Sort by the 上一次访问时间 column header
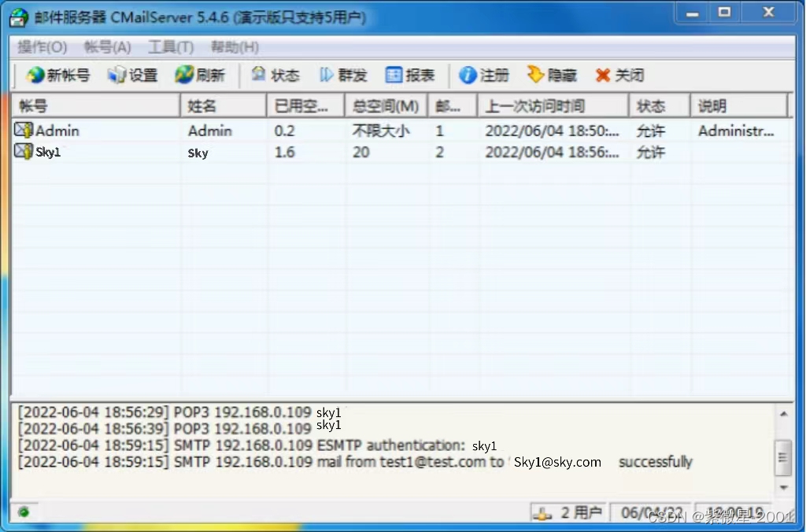Image resolution: width=806 pixels, height=532 pixels. [x=553, y=106]
